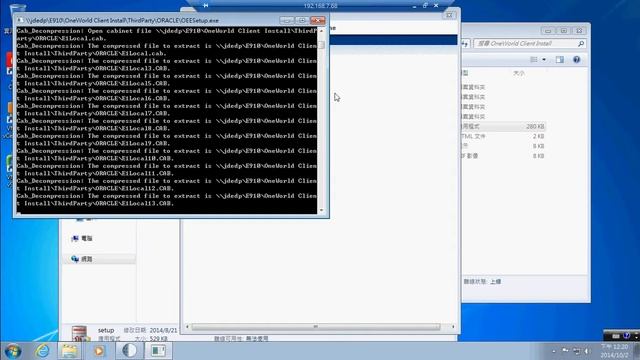Click the 192.168.7.88 connection bar title
Screen dimensions: 640x360
[320, 6]
